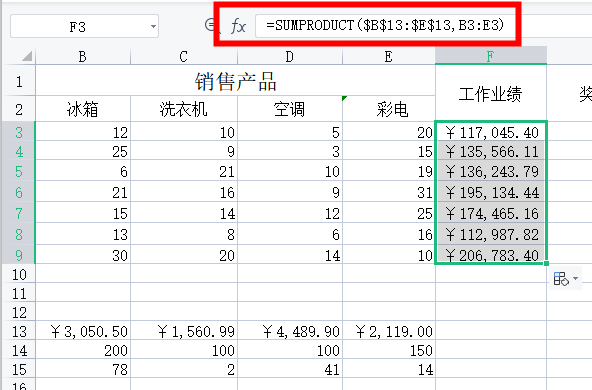Click price cell ￥1,560.99
This screenshot has height=390, width=592.
[183, 331]
